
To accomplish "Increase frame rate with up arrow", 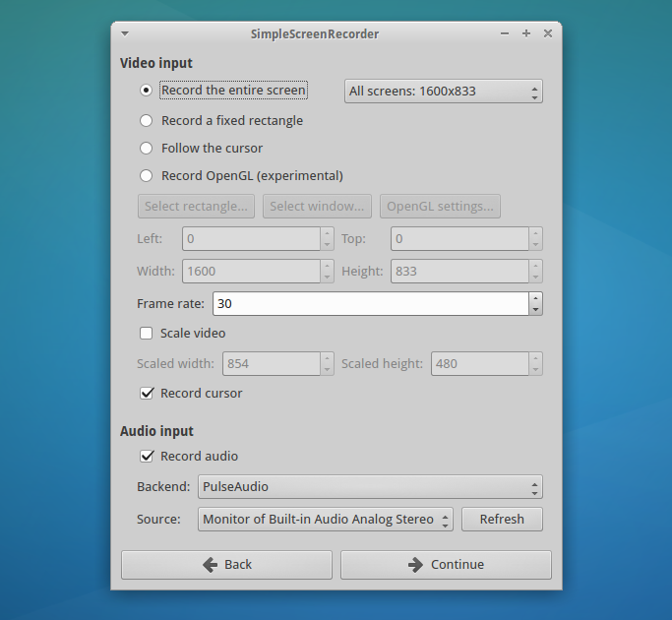I will [535, 298].
